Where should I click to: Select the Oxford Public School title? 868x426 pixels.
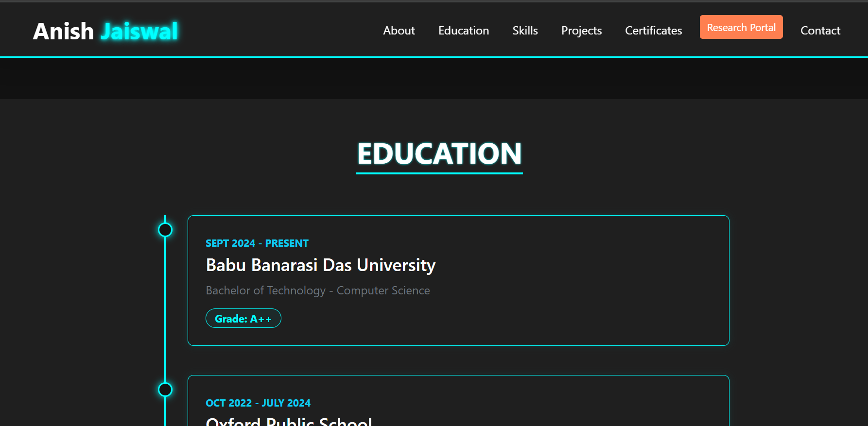click(x=289, y=421)
